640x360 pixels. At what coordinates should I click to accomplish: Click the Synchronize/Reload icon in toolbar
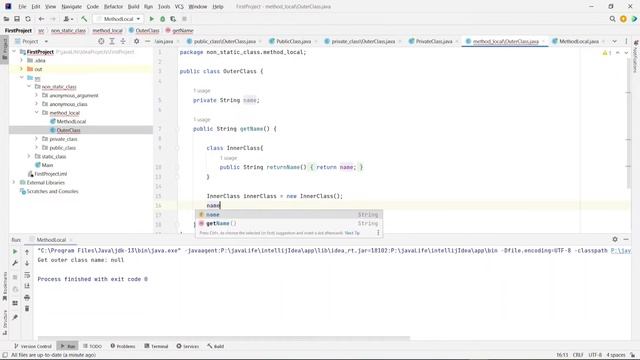coord(28,19)
